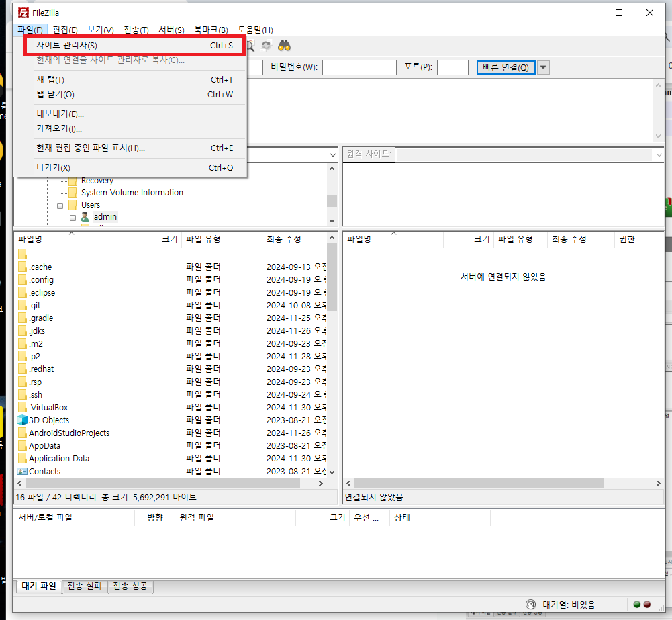Sort local files by 파일 유형 column

click(x=222, y=239)
